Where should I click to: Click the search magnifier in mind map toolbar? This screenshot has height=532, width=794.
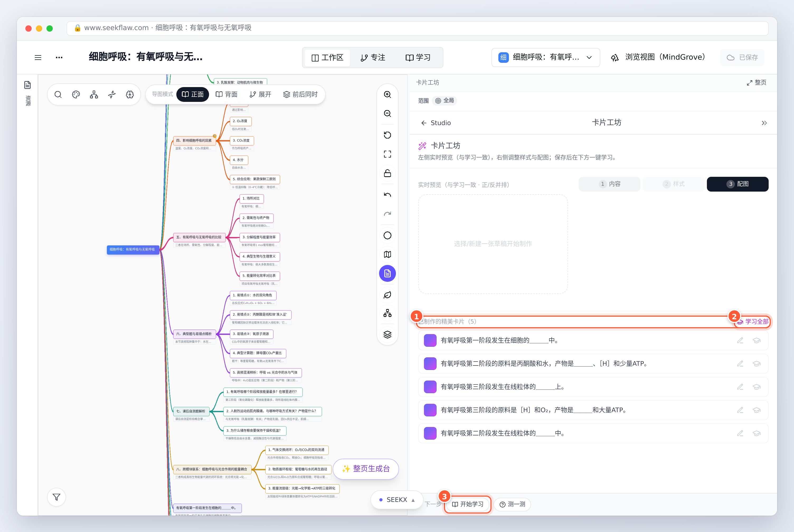58,94
